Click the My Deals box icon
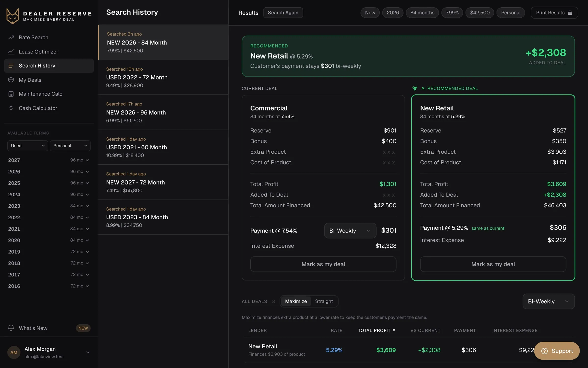 point(11,80)
